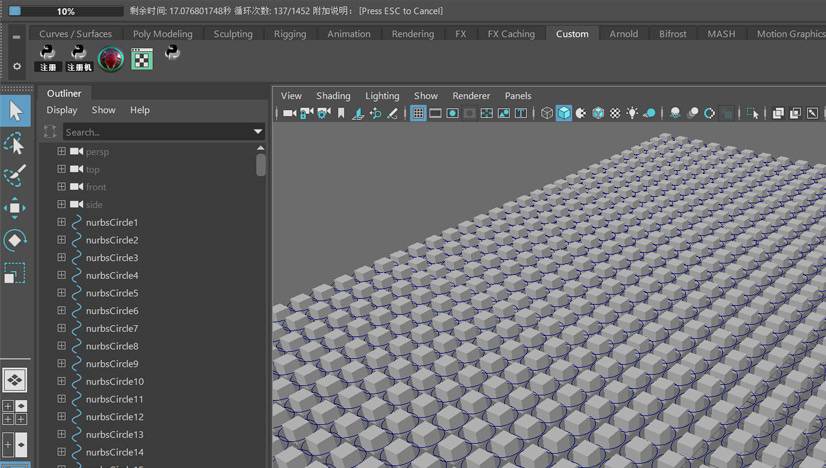Enable Use All Lights in viewport
The width and height of the screenshot is (826, 468).
coord(632,113)
